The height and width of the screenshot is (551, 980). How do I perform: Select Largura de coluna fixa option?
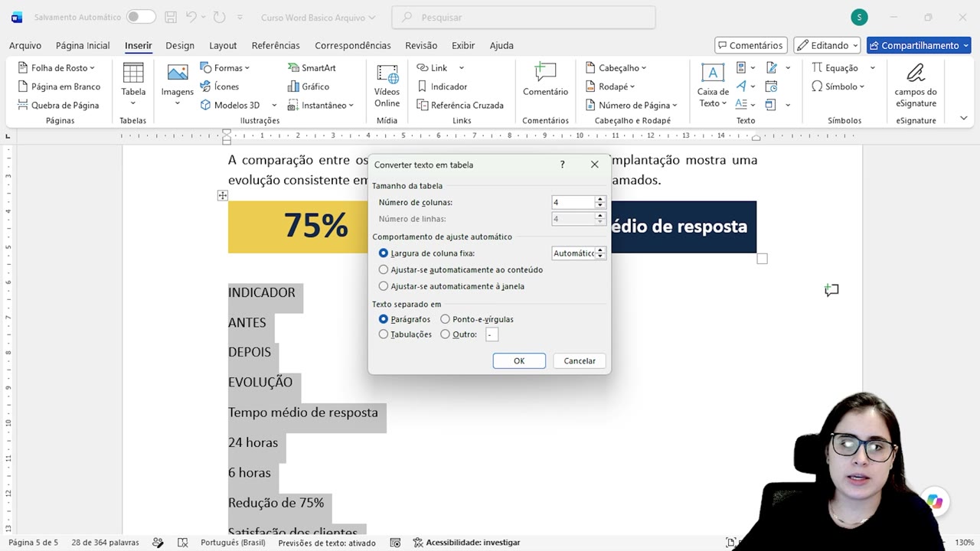427,253
